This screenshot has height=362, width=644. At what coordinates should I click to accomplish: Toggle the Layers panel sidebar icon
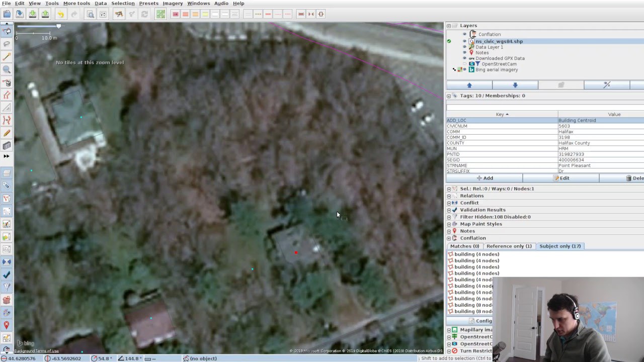tap(7, 173)
